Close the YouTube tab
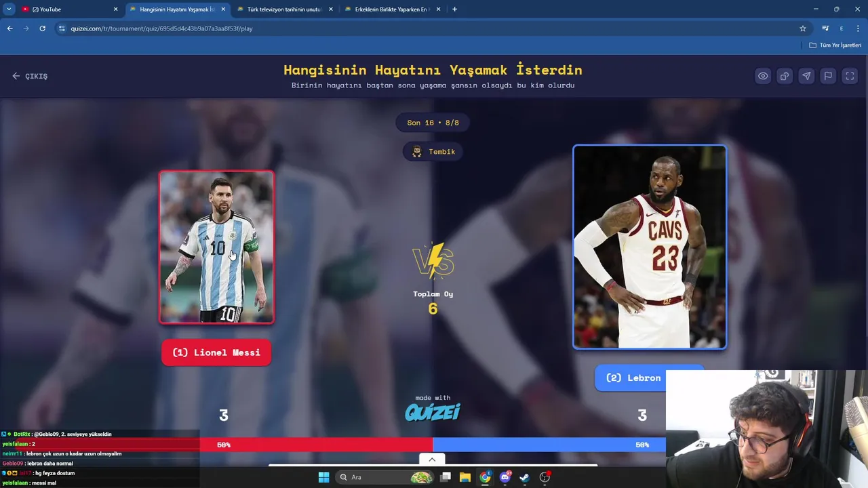Screen dimensions: 868x488 115,9
